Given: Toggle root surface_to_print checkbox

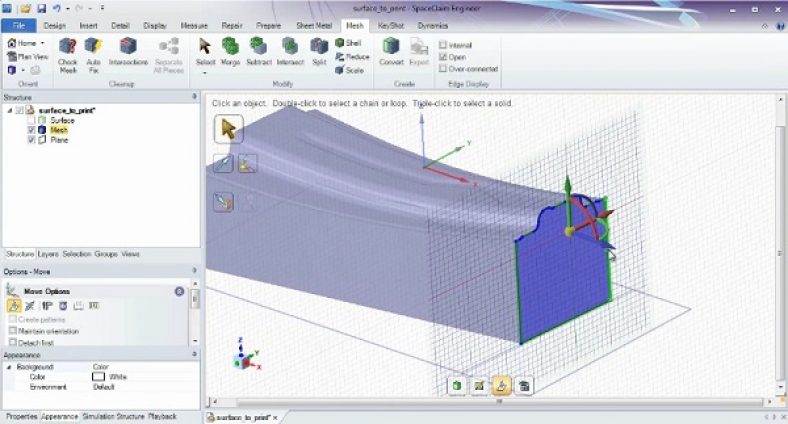Looking at the screenshot, I should point(20,111).
